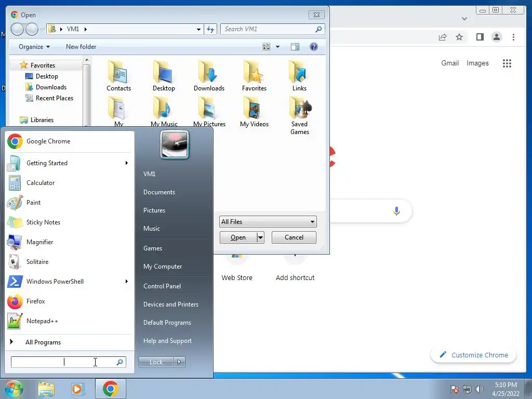Expand Getting Started submenu arrow
The height and width of the screenshot is (399, 532).
[127, 163]
